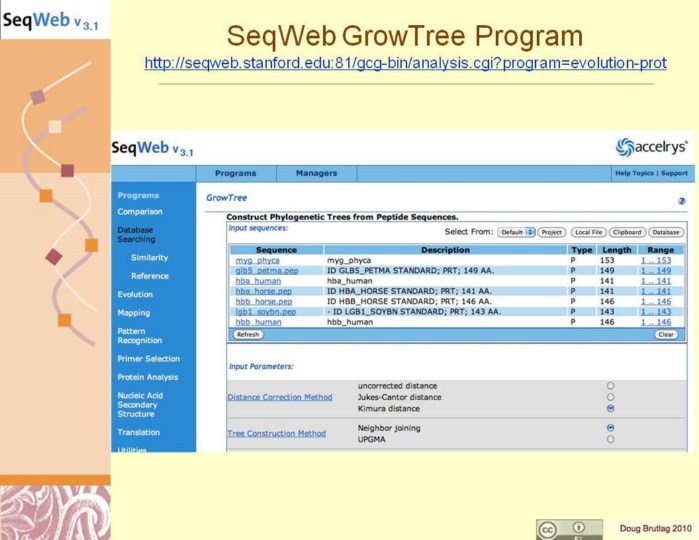The width and height of the screenshot is (699, 540).
Task: Click the range link for hbb_human
Action: (x=657, y=322)
